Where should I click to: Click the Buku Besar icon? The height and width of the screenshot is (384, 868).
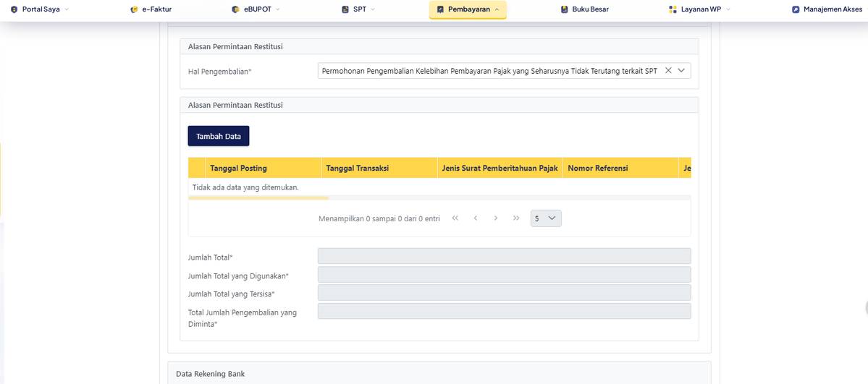pyautogui.click(x=564, y=9)
